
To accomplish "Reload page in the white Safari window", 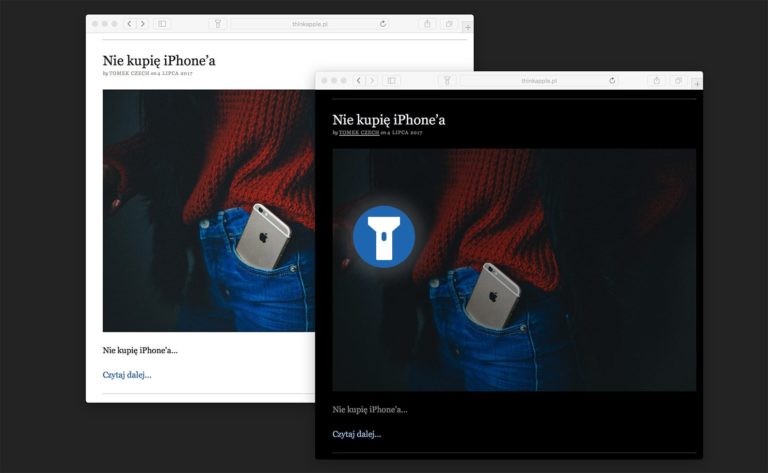I will tap(383, 24).
